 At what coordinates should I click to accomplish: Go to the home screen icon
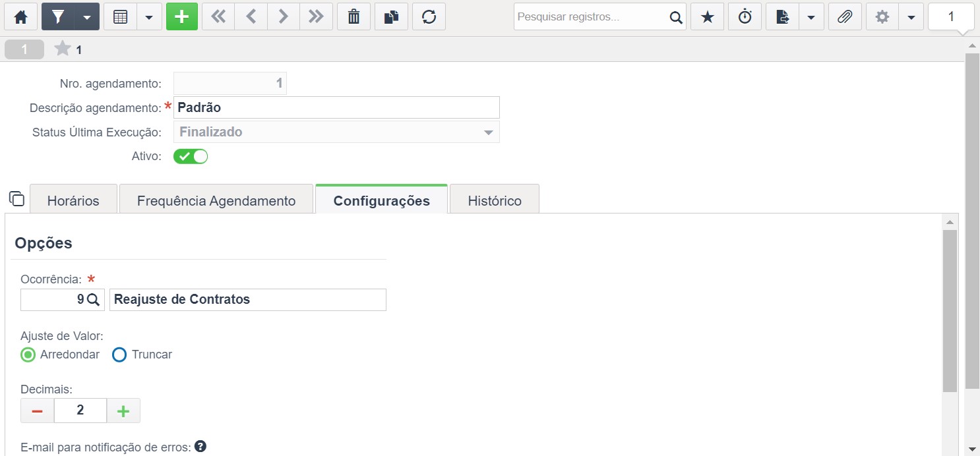(x=20, y=17)
